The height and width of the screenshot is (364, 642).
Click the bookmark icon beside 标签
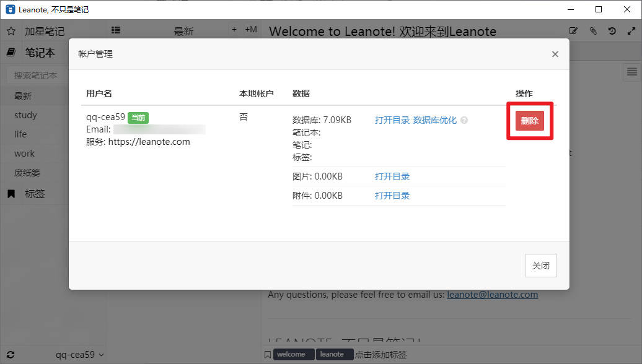pos(11,194)
